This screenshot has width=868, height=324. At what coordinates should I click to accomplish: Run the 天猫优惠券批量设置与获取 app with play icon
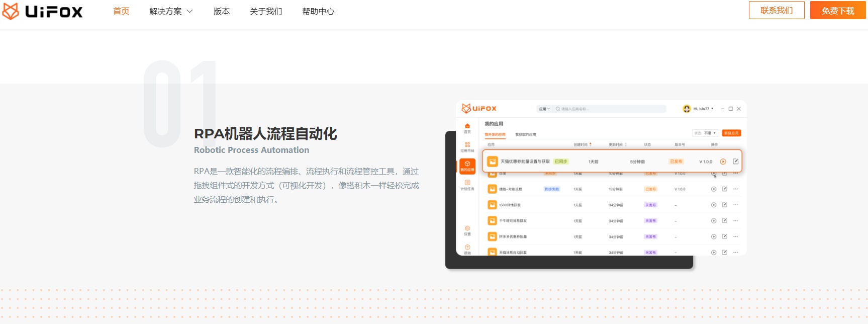[723, 161]
